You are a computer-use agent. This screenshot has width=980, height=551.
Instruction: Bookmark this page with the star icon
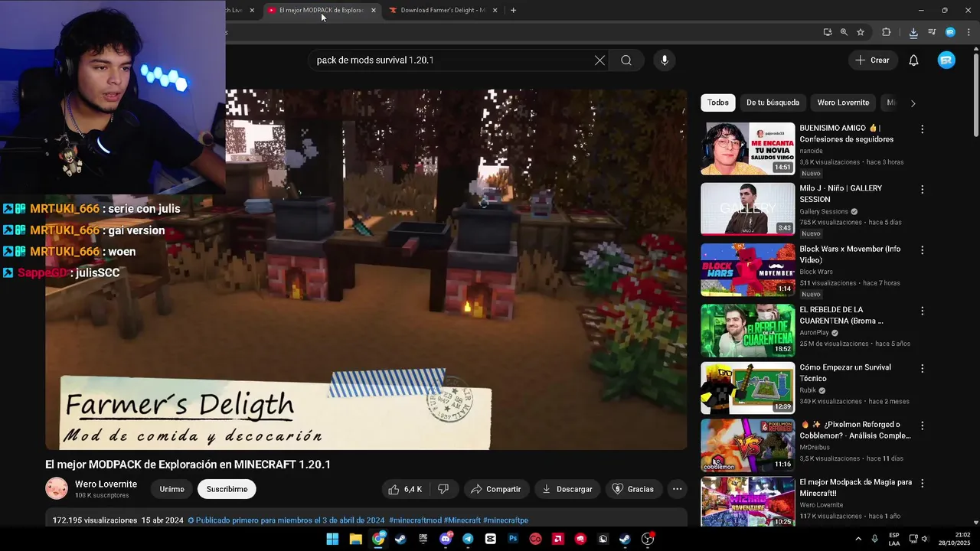click(861, 32)
